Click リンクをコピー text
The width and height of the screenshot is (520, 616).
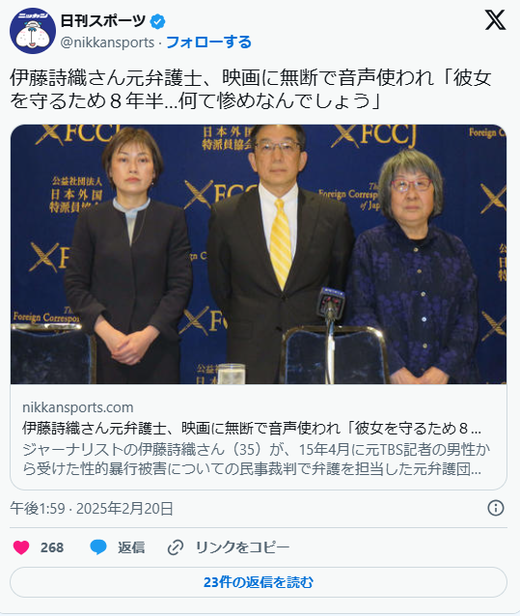click(242, 547)
